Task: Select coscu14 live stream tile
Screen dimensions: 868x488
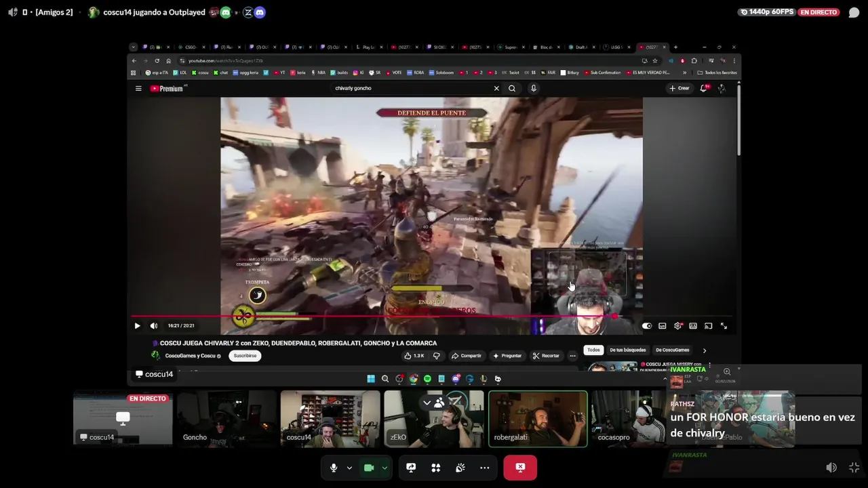Action: 123,418
